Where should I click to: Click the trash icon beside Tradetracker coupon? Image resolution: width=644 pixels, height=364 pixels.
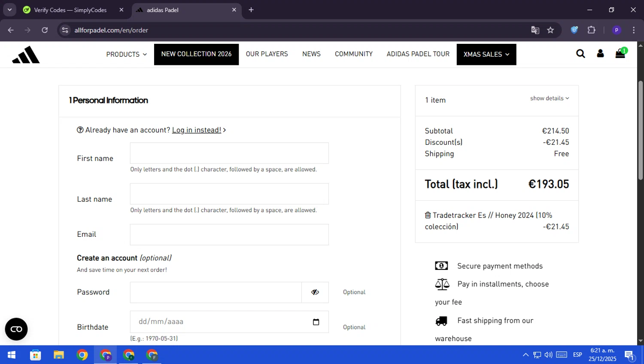click(428, 215)
